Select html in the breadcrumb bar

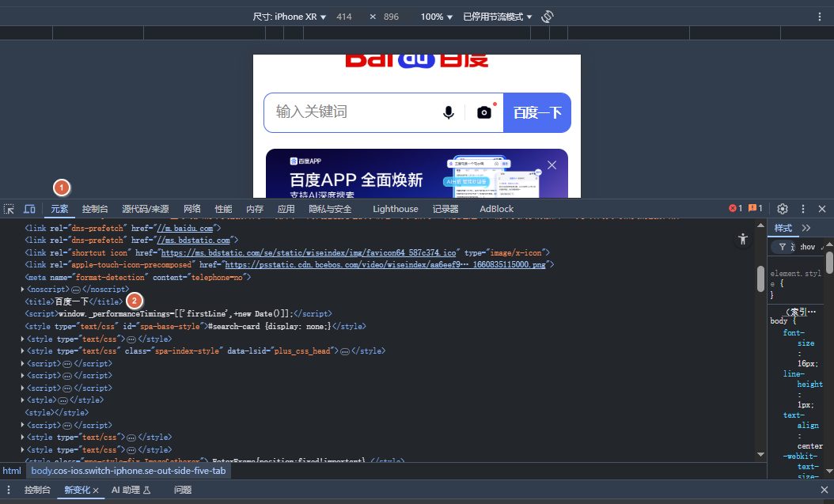click(12, 471)
